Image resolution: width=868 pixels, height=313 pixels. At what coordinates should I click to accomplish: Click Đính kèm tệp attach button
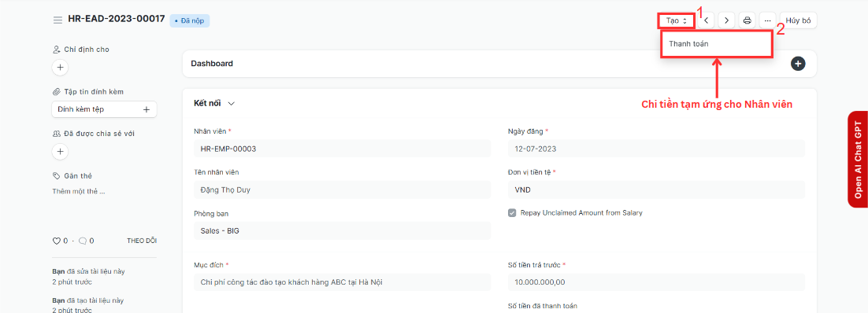[x=104, y=109]
